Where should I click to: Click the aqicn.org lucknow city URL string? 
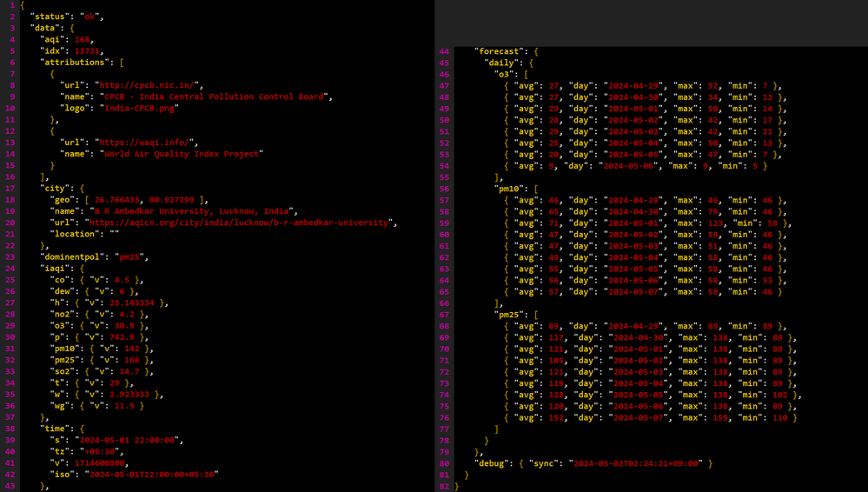click(239, 223)
